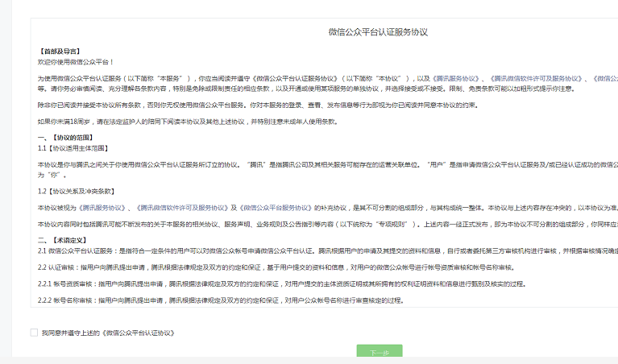The width and height of the screenshot is (618, 364).
Task: Check the 我同意并遵守上述的 agreement checkbox
Action: coord(34,332)
